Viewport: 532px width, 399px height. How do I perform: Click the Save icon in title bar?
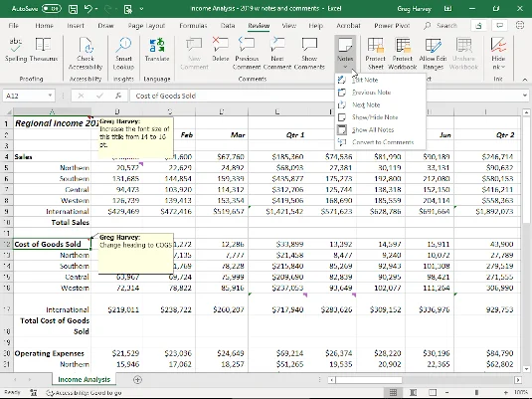[73, 9]
